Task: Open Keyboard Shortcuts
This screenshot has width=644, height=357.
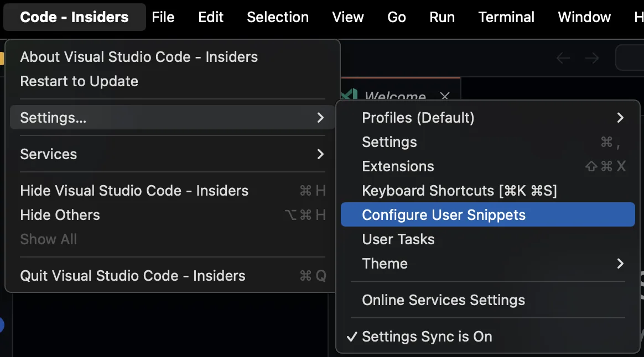Action: pyautogui.click(x=488, y=191)
